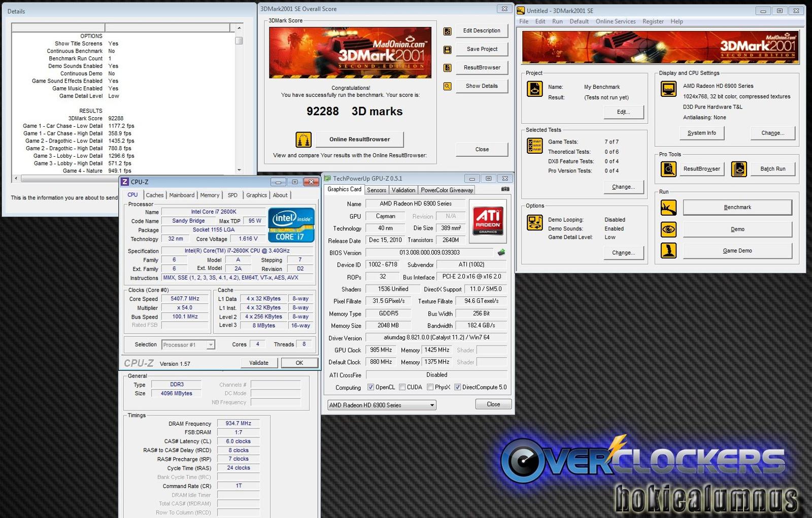Switch to the Validation tab in GPU-Z
Viewport: 812px width, 518px height.
[x=403, y=190]
